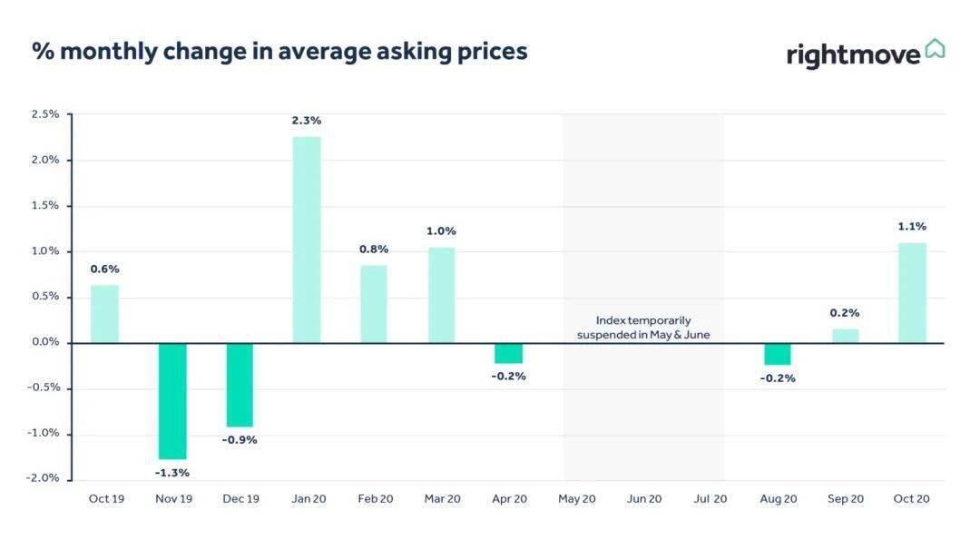Click the Oct 20 bar
The height and width of the screenshot is (549, 980).
[912, 292]
